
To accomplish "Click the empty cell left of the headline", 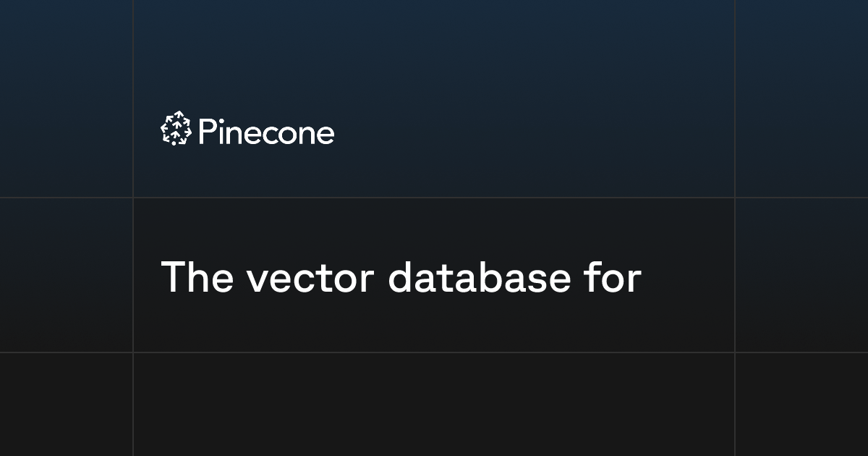I will point(66,275).
